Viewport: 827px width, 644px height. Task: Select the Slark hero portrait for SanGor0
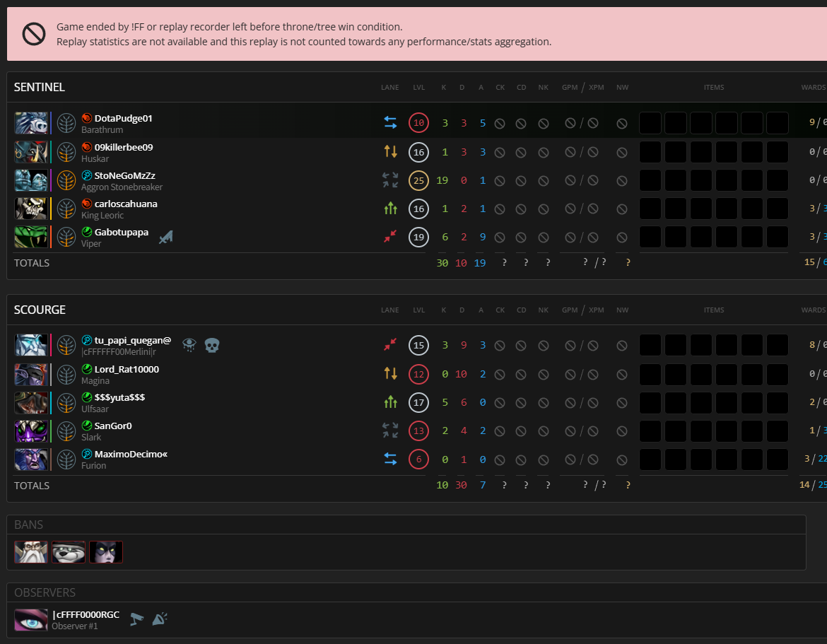coord(32,431)
